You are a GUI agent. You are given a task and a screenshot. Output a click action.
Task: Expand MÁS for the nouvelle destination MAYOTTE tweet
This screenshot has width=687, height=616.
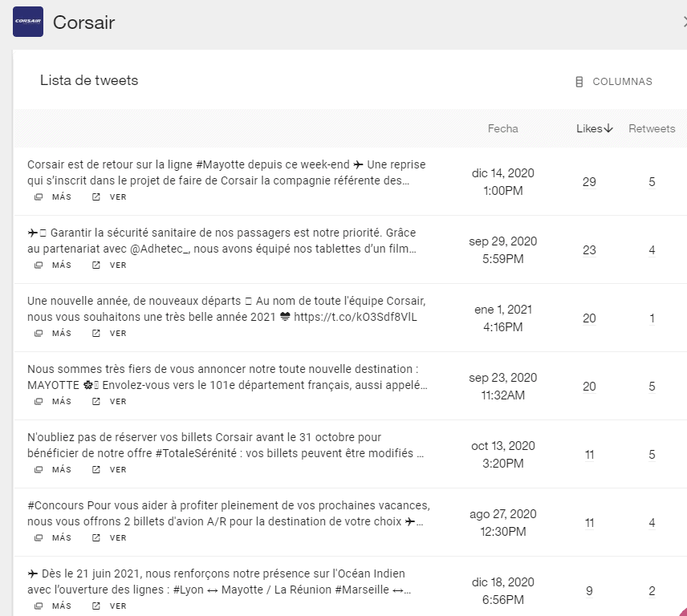click(x=53, y=402)
